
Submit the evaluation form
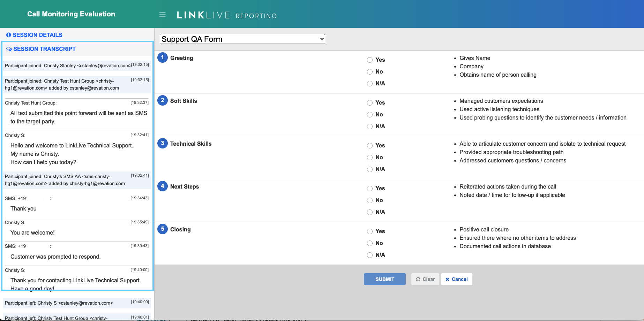pyautogui.click(x=384, y=279)
